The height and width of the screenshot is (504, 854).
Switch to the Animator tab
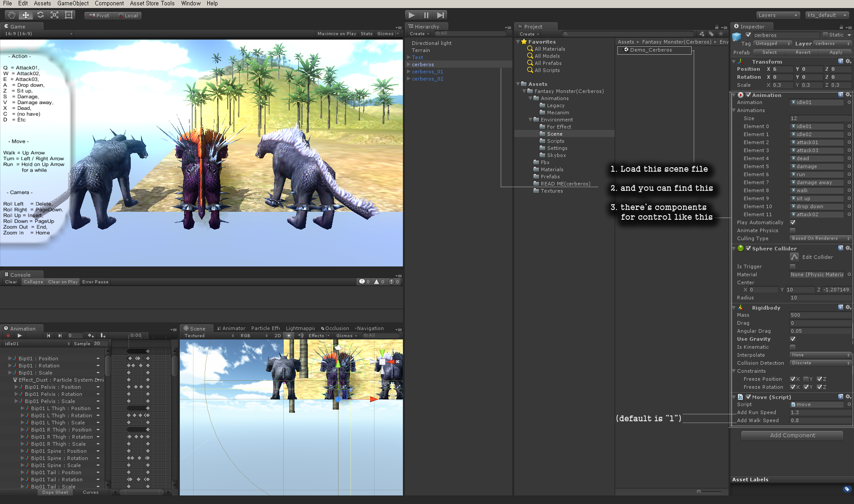coord(231,328)
